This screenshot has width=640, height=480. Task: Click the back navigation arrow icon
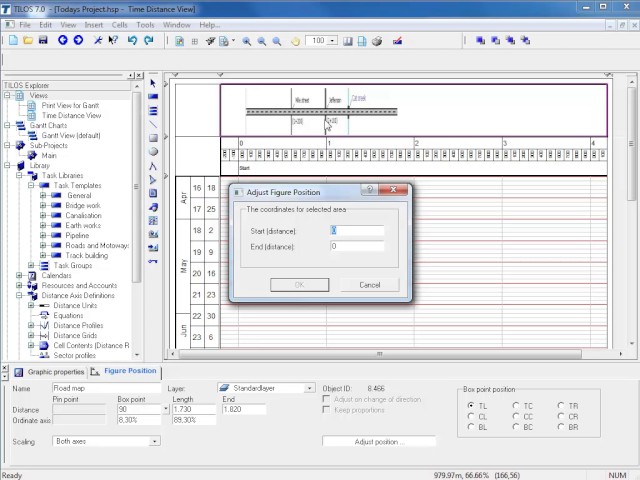(x=63, y=40)
